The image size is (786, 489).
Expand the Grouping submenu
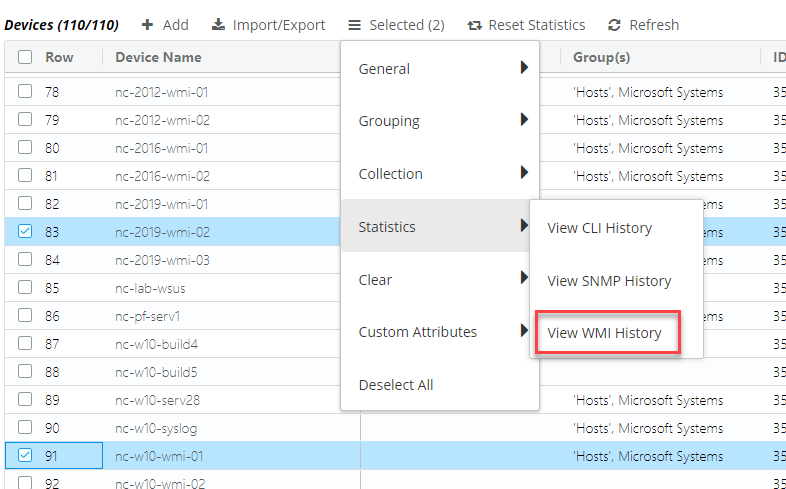[x=440, y=121]
